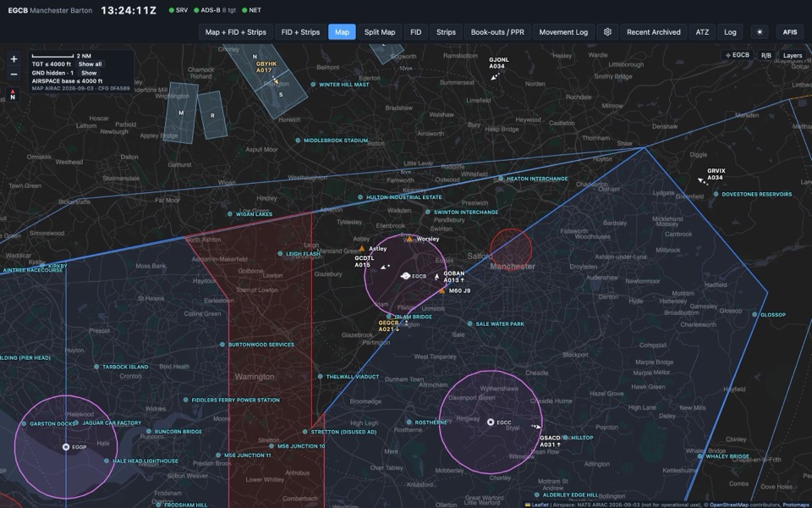The height and width of the screenshot is (508, 812).
Task: Open settings gear in toolbar
Action: [x=607, y=32]
